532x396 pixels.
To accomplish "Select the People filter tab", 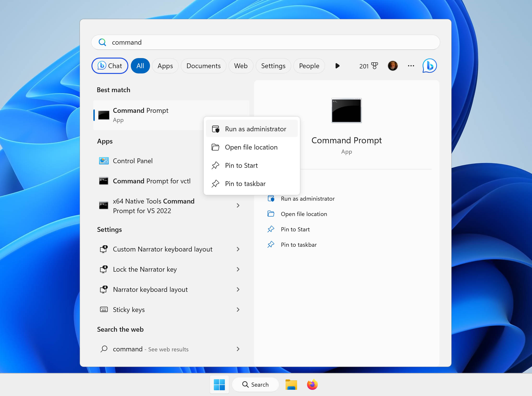I will [309, 66].
